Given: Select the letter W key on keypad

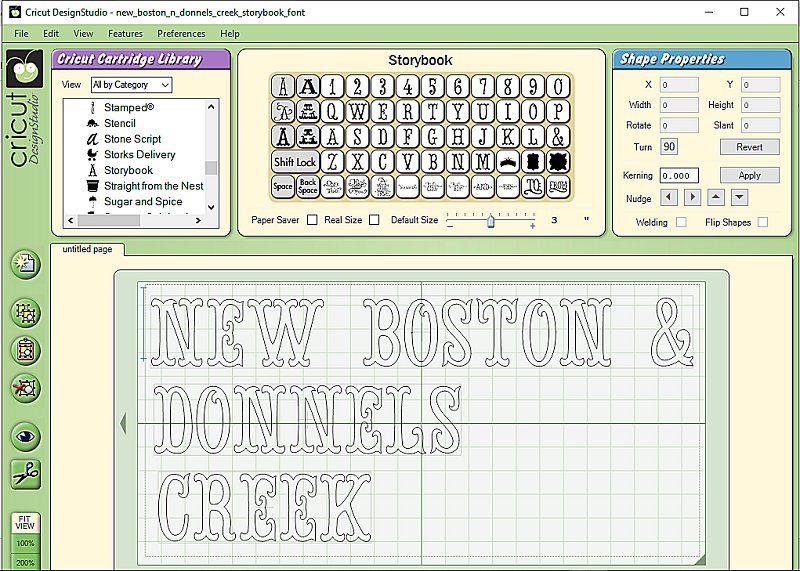Looking at the screenshot, I should 357,111.
